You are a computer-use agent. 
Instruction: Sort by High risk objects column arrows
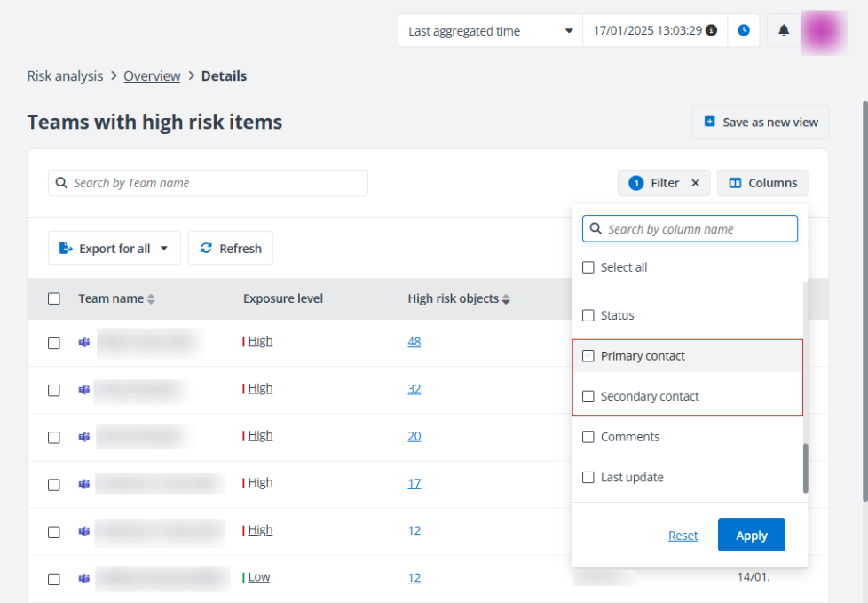tap(506, 299)
